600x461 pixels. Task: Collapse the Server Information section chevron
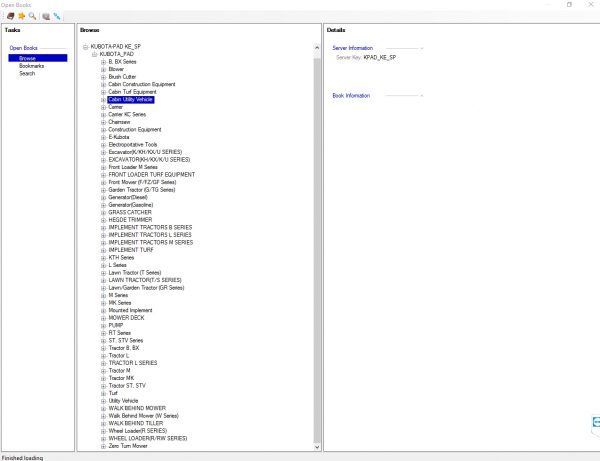422,48
